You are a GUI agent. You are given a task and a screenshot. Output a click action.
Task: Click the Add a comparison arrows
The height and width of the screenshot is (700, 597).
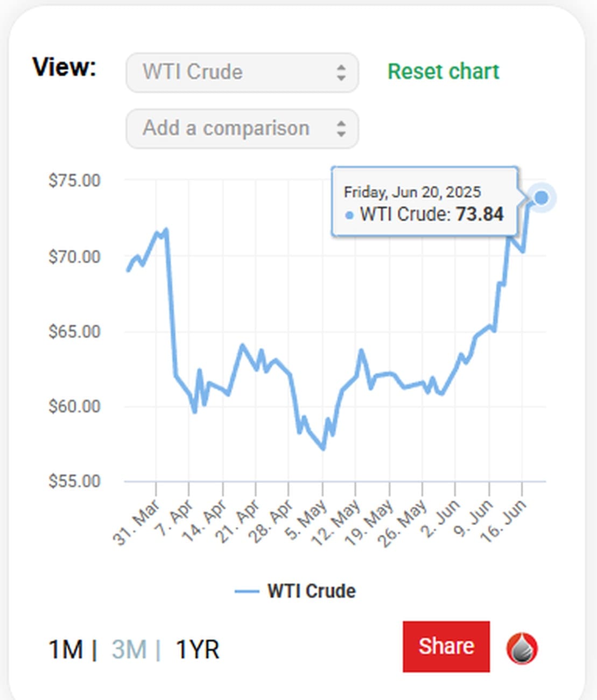[341, 129]
